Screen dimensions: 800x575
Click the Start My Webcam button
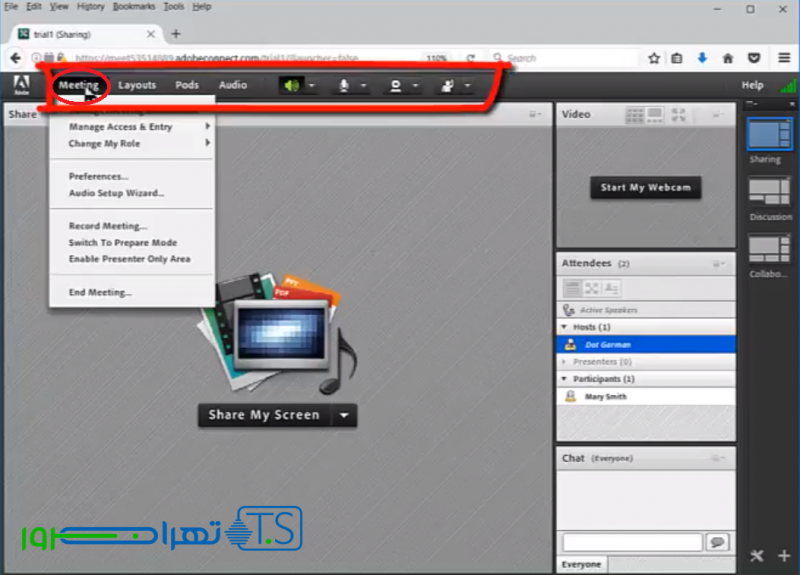tap(645, 187)
